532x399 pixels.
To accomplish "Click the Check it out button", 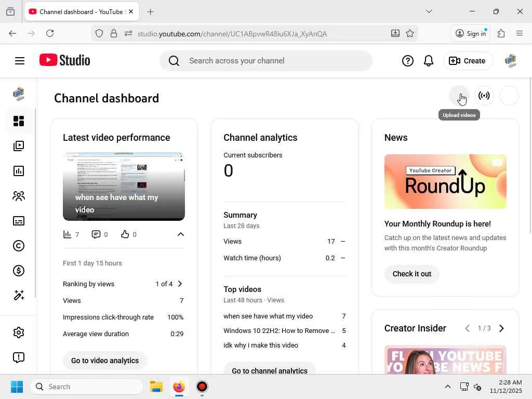I will (x=412, y=274).
